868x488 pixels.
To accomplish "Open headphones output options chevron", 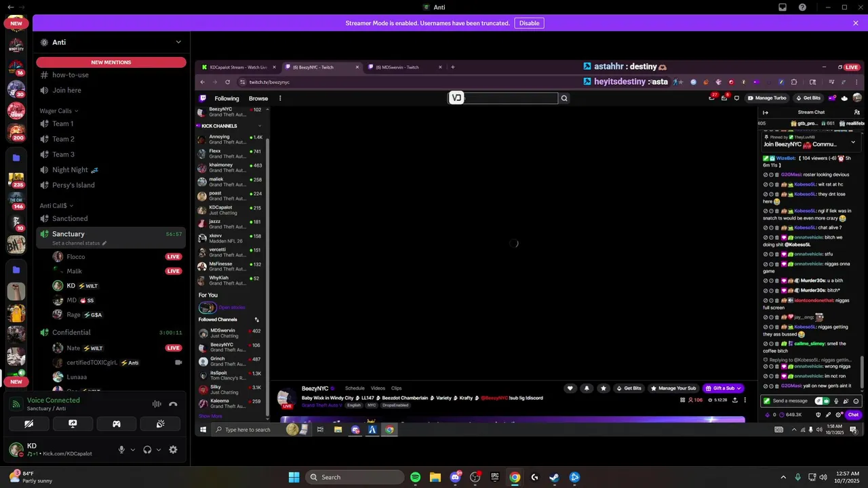I will [159, 449].
